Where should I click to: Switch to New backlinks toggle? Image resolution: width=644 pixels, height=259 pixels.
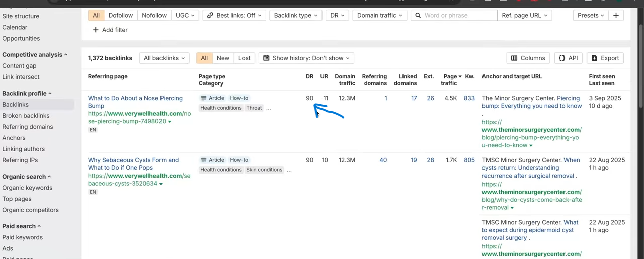coord(223,58)
